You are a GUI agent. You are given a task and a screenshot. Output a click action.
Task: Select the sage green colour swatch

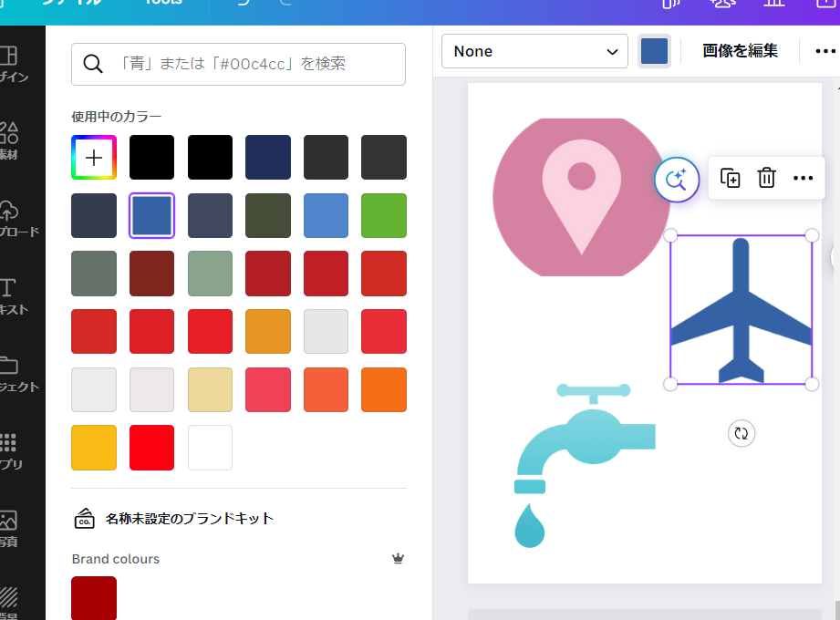210,274
